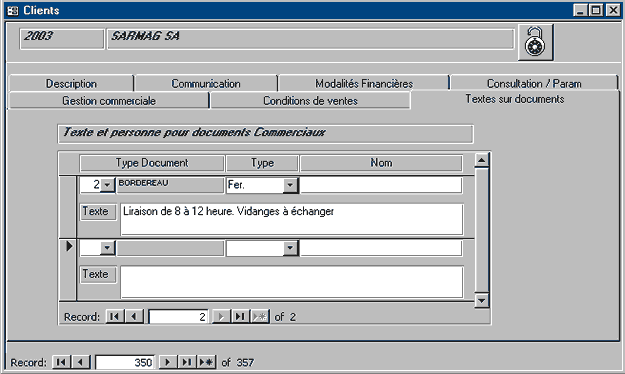Image resolution: width=625 pixels, height=374 pixels.
Task: Open the Type dropdown showing Fer.
Action: coord(290,185)
